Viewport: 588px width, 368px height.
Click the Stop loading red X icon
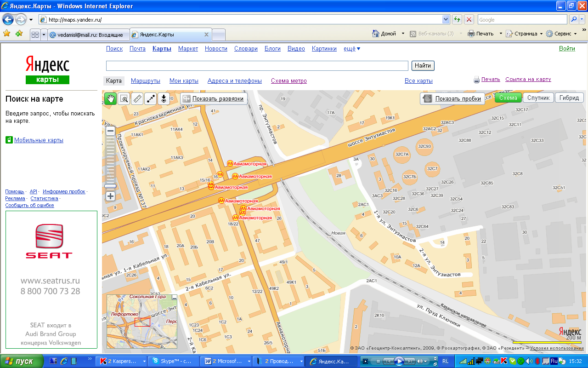[469, 19]
